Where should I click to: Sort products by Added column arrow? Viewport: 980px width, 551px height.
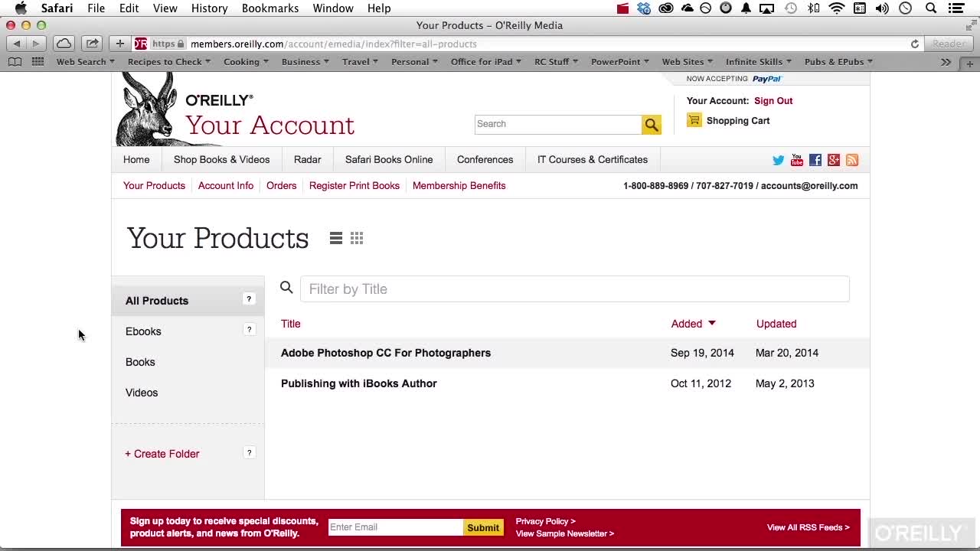point(712,324)
